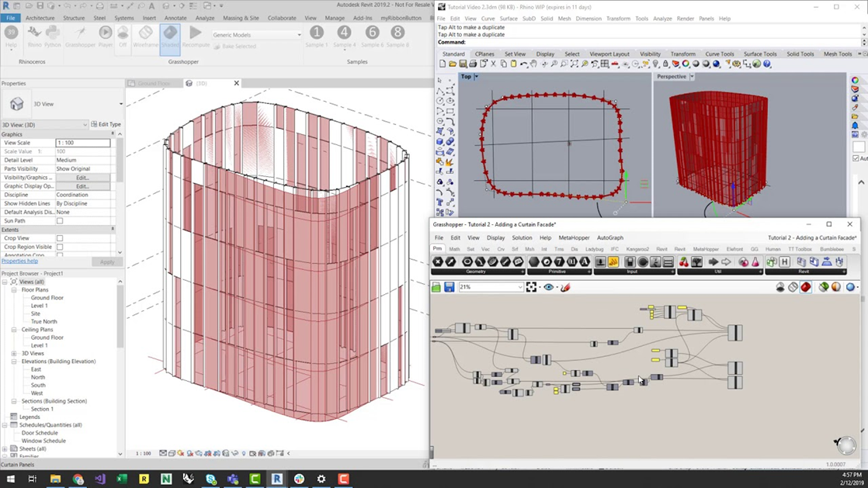
Task: Launch Grasshopper from the Revit ribbon
Action: coord(80,36)
